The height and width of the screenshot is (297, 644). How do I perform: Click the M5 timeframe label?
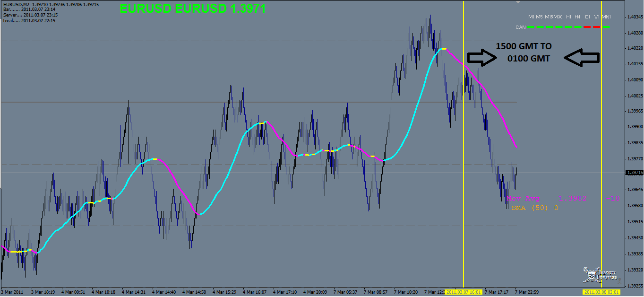tap(539, 17)
